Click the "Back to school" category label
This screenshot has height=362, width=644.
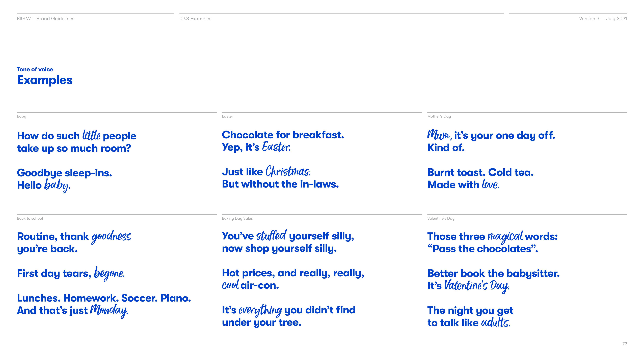[x=30, y=219]
